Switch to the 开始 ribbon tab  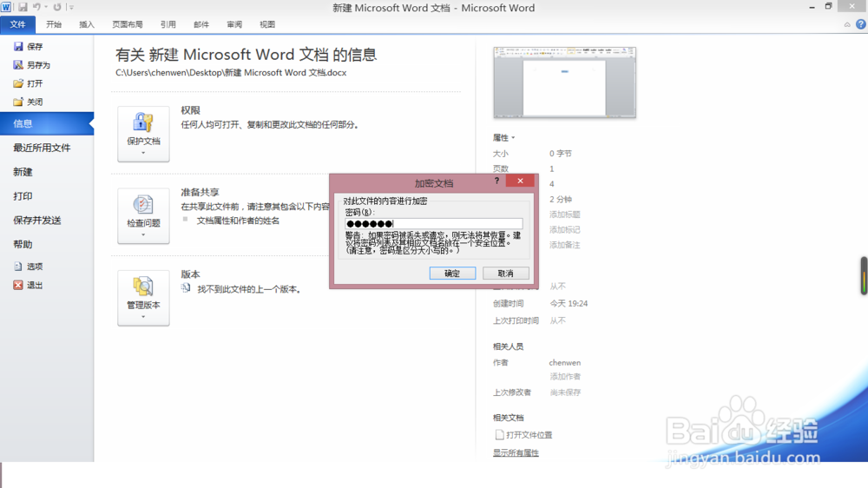pos(54,24)
